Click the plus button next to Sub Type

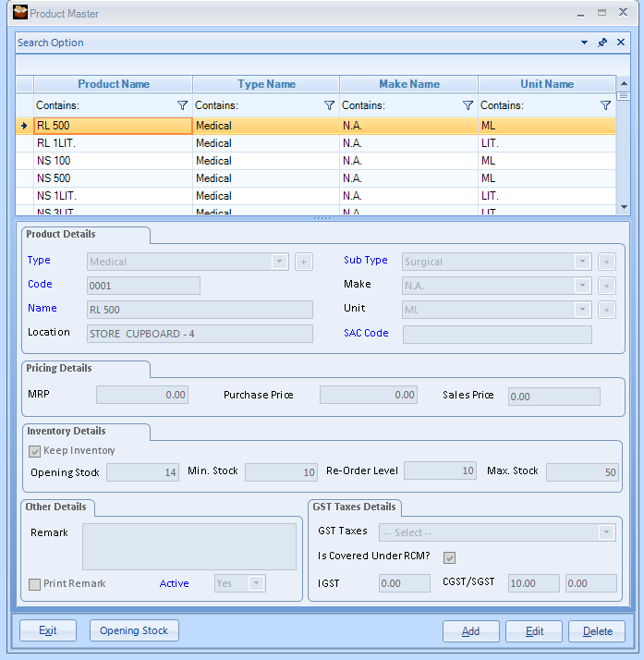(606, 263)
